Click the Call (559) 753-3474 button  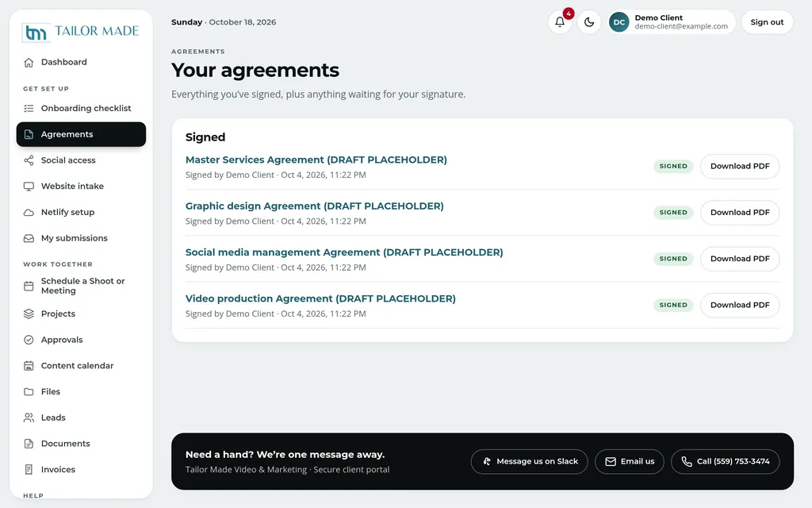tap(725, 461)
